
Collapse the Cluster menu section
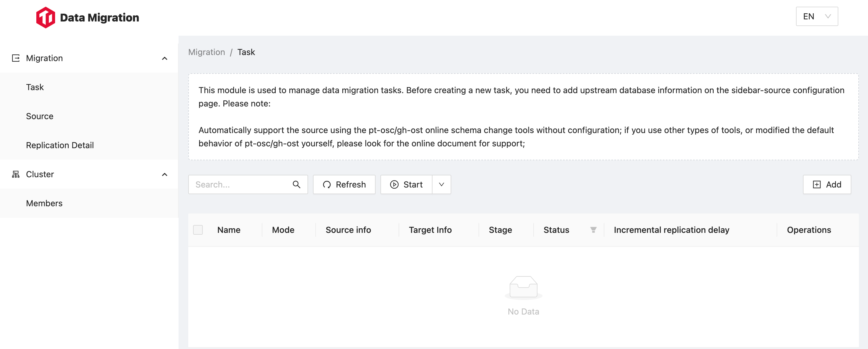click(x=164, y=175)
